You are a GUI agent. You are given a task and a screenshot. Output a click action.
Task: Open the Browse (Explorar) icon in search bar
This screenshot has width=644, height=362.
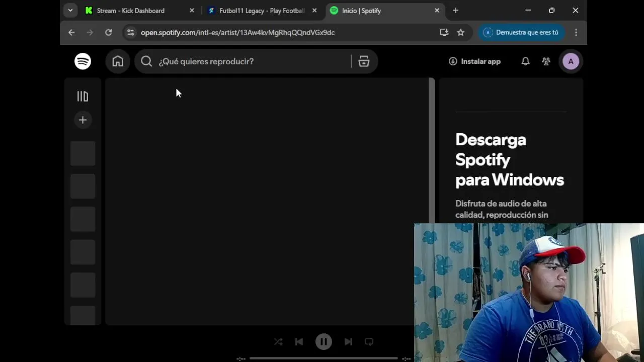coord(364,61)
